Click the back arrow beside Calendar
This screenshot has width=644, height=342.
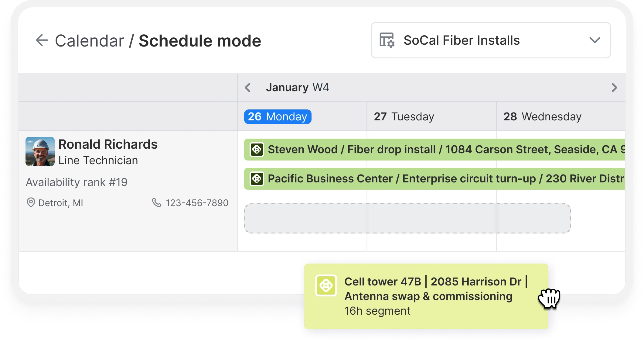[42, 40]
